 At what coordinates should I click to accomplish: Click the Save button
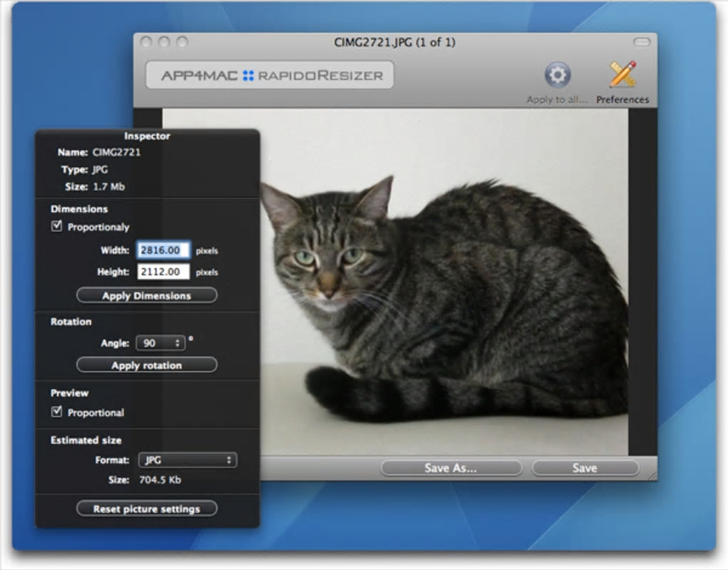point(585,468)
